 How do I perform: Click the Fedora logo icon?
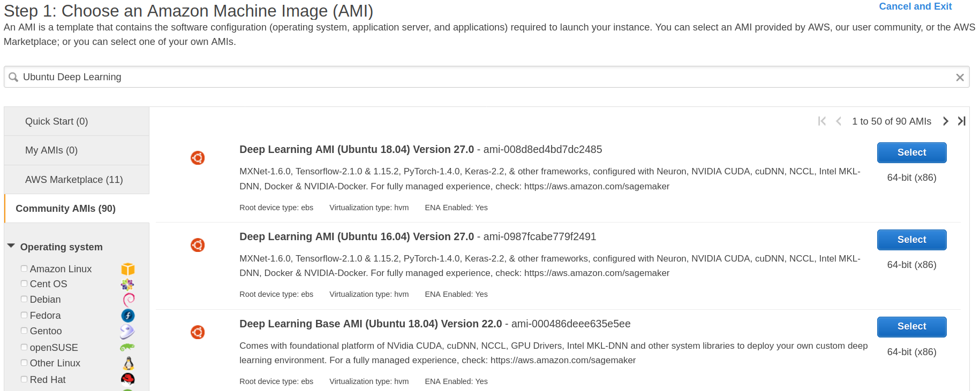pyautogui.click(x=128, y=316)
